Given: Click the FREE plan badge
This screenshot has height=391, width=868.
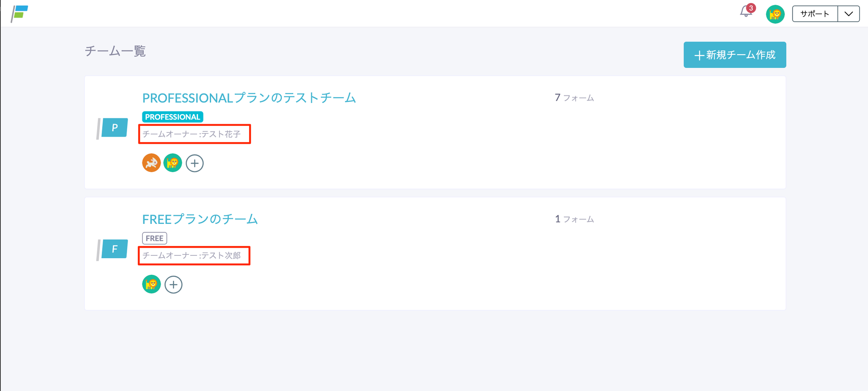Looking at the screenshot, I should click(x=154, y=238).
